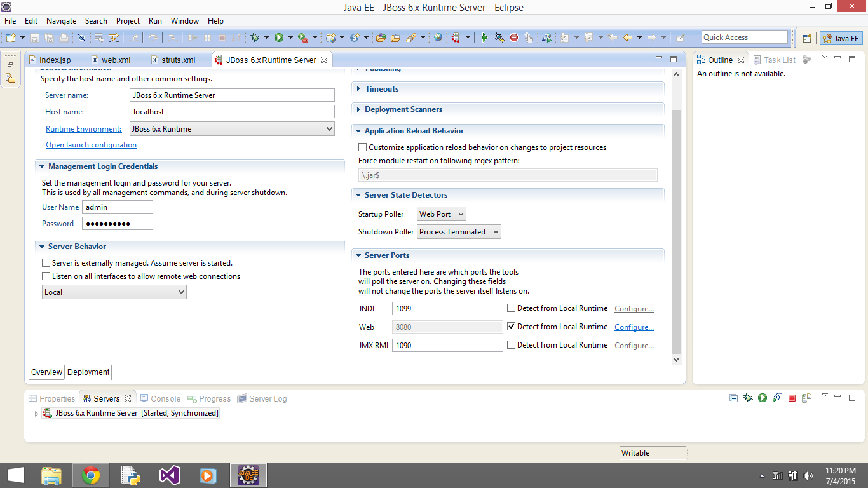Enable 'Server is externally managed' checkbox
Screen dimensions: 868x488
46,263
